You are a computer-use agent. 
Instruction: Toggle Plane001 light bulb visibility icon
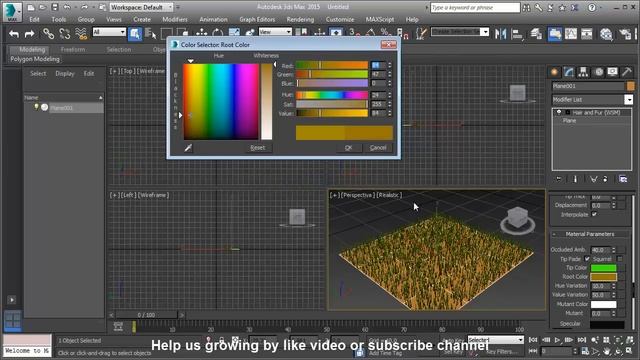36,107
